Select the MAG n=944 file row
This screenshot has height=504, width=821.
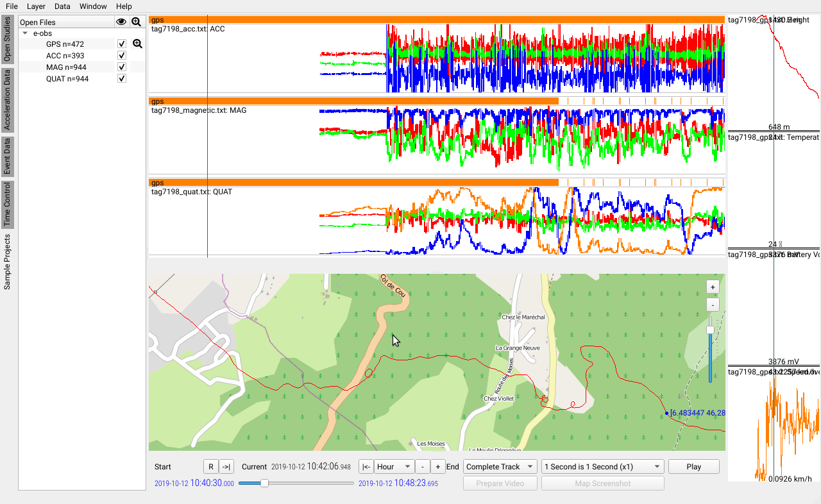coord(66,67)
